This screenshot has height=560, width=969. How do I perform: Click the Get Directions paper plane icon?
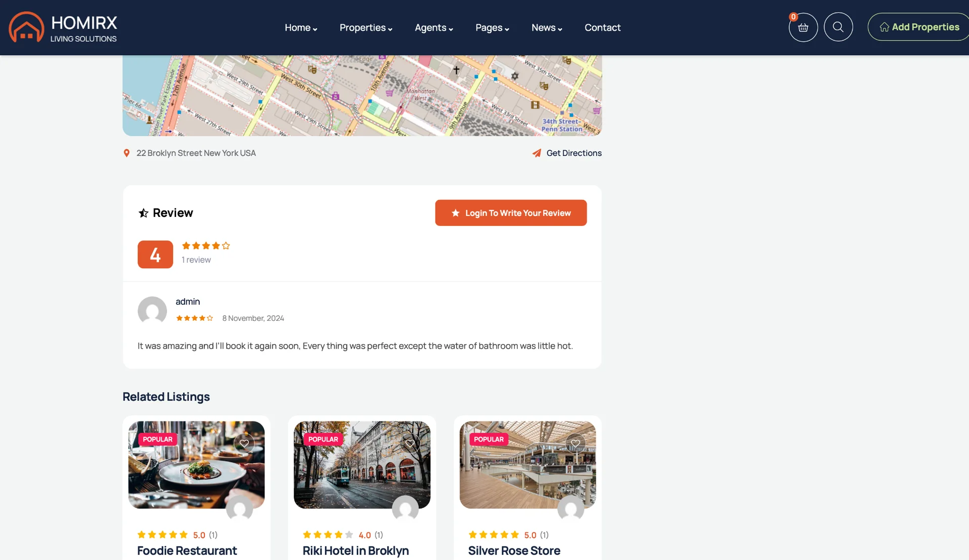click(536, 153)
